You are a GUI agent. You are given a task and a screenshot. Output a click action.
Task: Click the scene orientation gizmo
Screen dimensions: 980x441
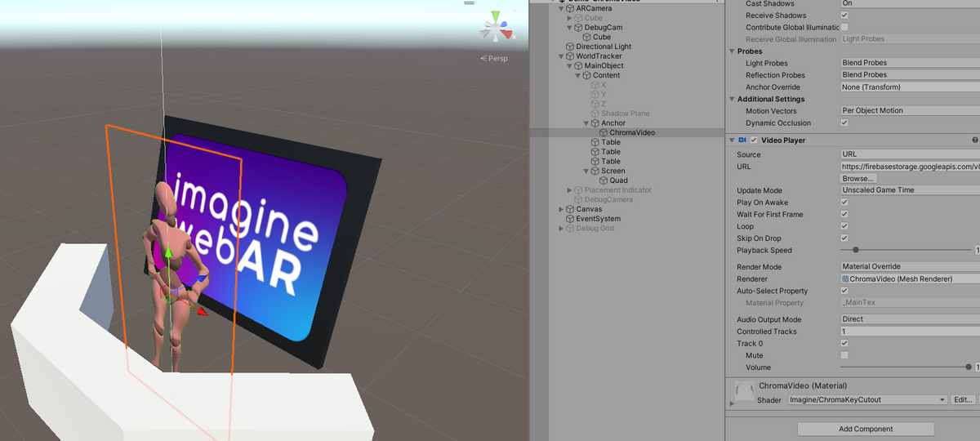point(496,27)
